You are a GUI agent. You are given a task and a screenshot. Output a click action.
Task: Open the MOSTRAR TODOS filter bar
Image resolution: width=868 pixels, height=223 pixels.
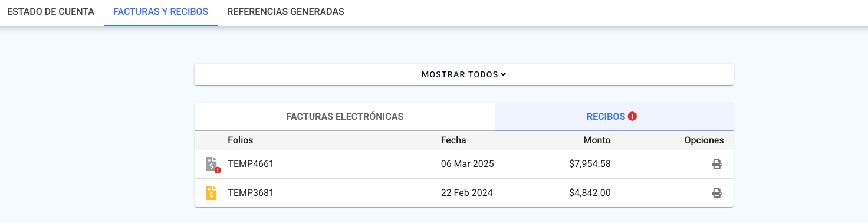[464, 74]
